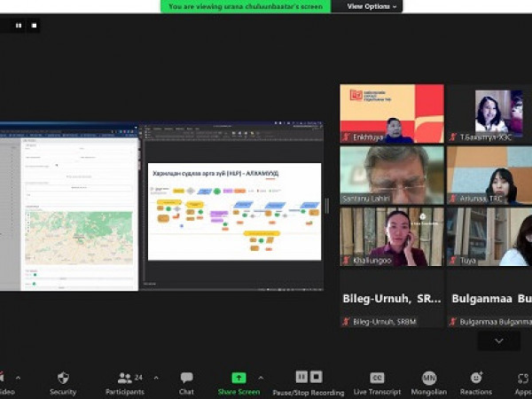Click the Enkhtuya participant tile
Image resolution: width=532 pixels, height=399 pixels.
click(x=392, y=113)
